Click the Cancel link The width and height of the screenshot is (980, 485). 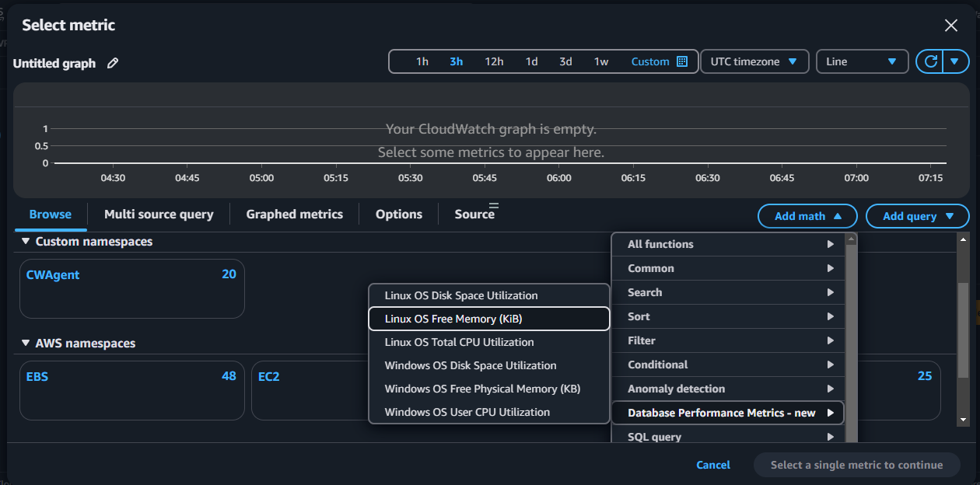pyautogui.click(x=712, y=465)
